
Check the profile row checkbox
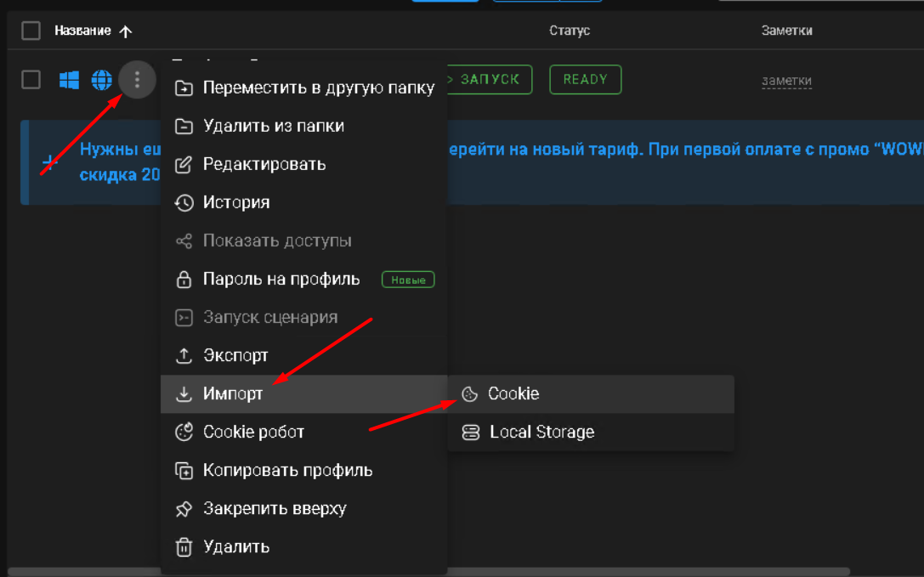tap(31, 80)
